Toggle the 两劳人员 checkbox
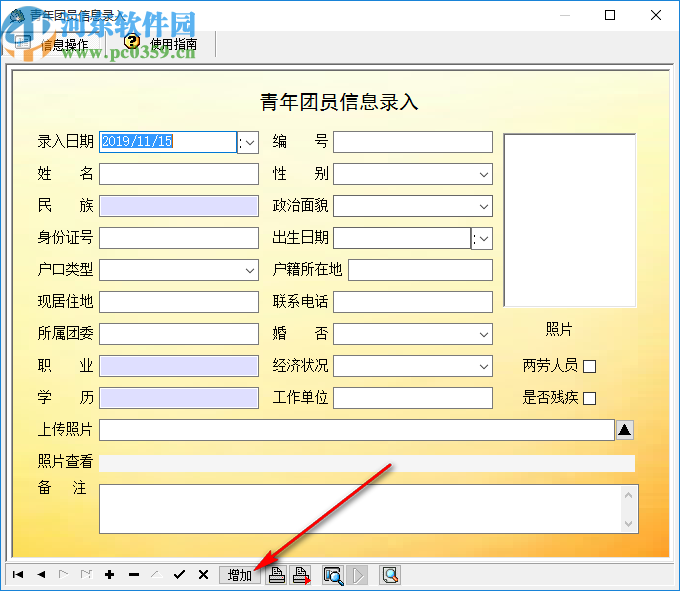 point(589,366)
